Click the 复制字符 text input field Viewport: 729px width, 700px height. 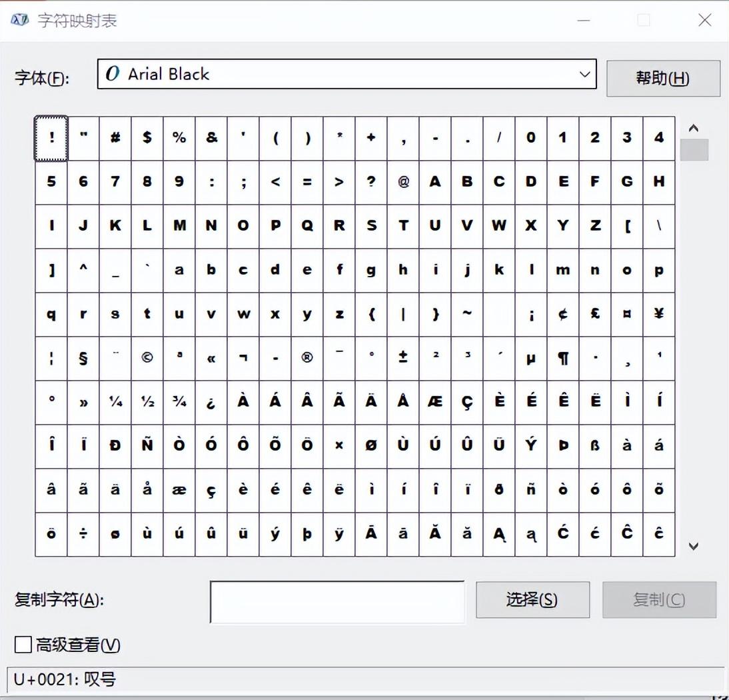click(x=337, y=601)
